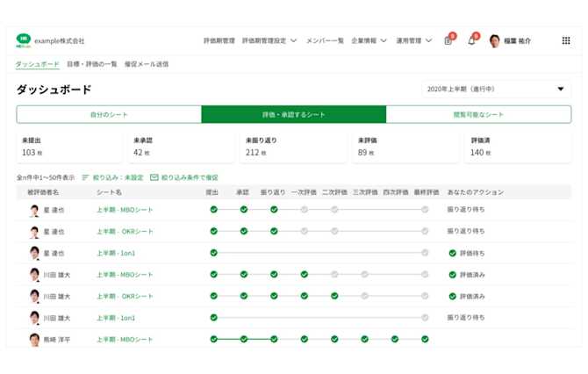The height and width of the screenshot is (374, 588).
Task: Click the 最終評価 check in 熊崎's MBO row
Action: pyautogui.click(x=425, y=339)
